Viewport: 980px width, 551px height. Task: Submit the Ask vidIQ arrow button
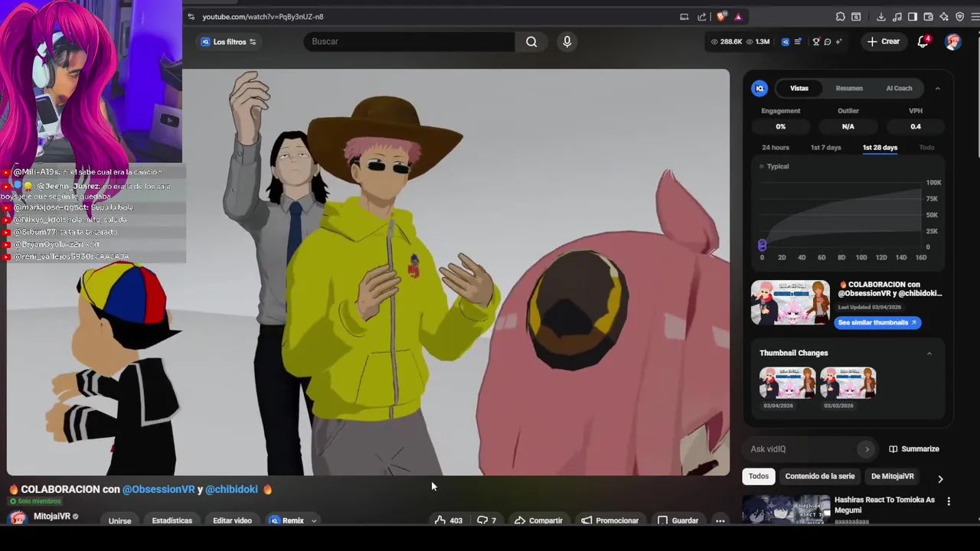[x=867, y=449]
